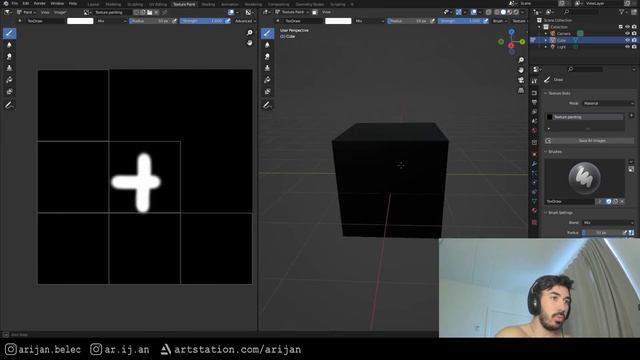Open Mix blend dropdown in image editor header
The width and height of the screenshot is (640, 360).
coord(111,21)
